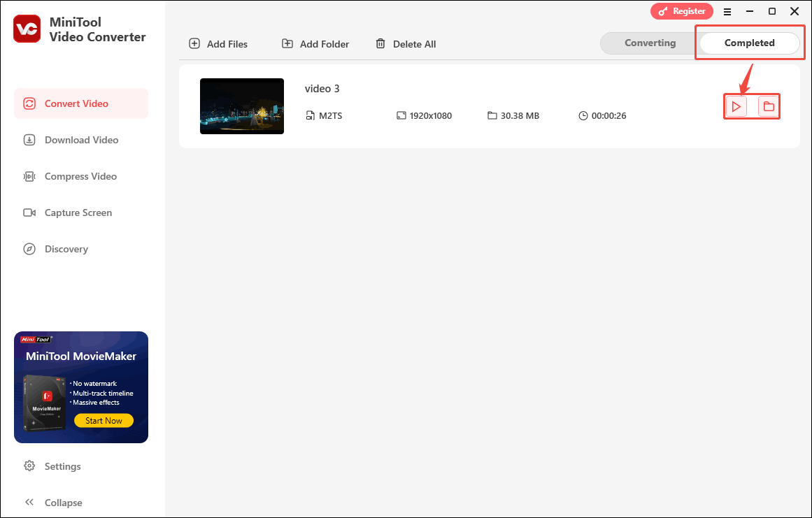The image size is (812, 518).
Task: Click the MovieMaker product box image
Action: coord(45,403)
